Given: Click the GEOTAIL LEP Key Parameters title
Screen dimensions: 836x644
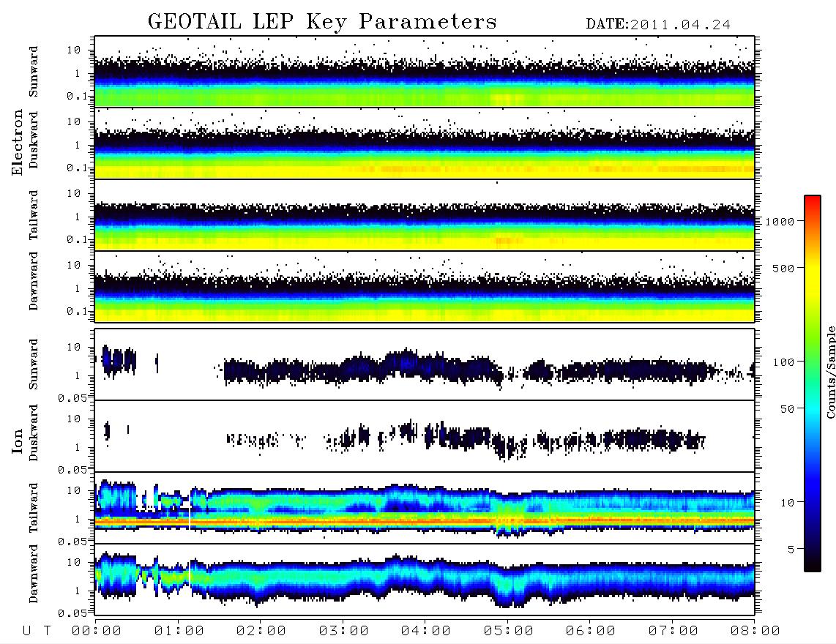Looking at the screenshot, I should click(322, 22).
